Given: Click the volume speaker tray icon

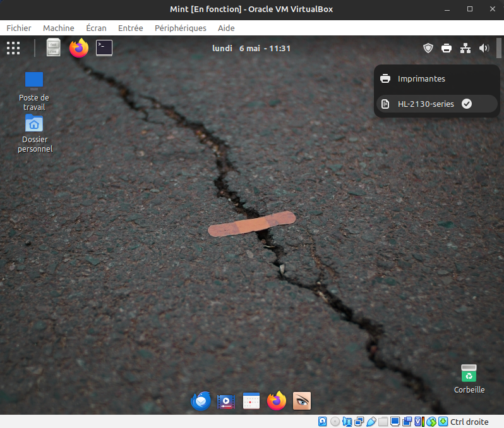Looking at the screenshot, I should (x=484, y=48).
